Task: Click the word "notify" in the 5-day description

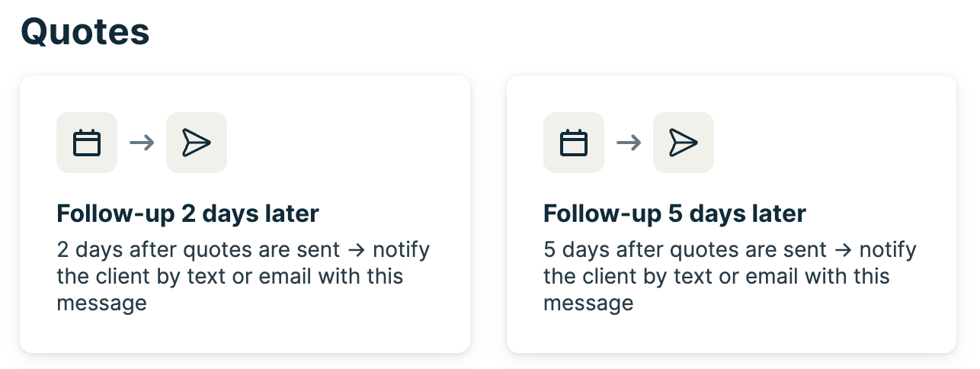Action: coord(888,250)
